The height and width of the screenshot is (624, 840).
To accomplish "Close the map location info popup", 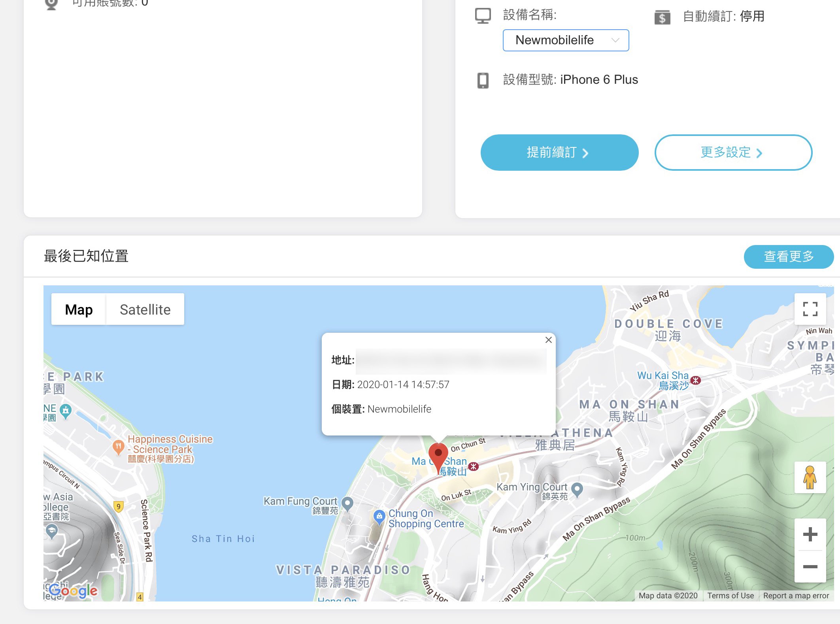I will click(x=548, y=340).
